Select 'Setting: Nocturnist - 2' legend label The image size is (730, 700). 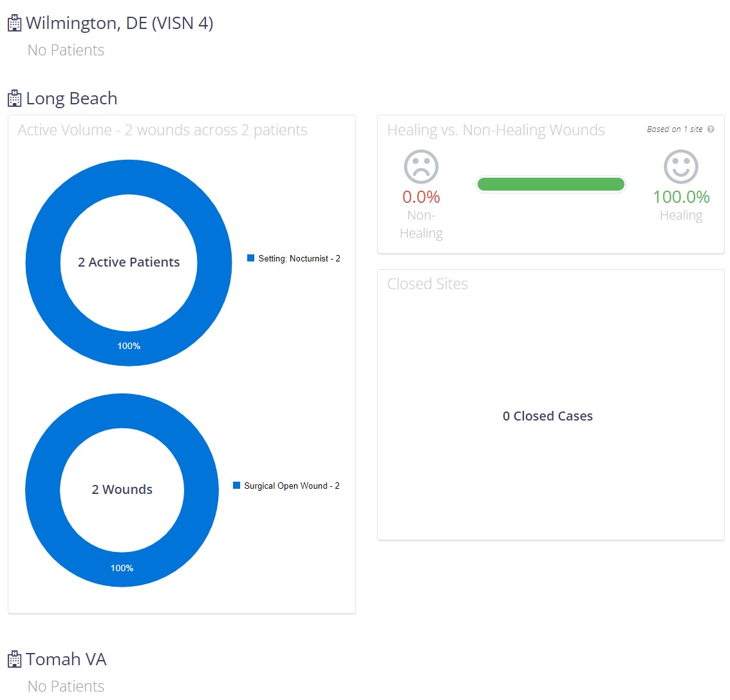click(x=299, y=258)
